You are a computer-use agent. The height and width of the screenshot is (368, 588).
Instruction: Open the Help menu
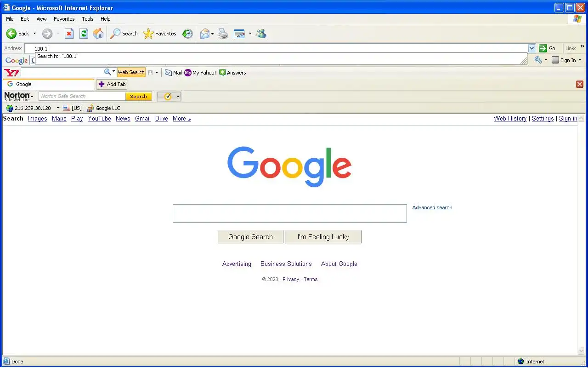coord(106,19)
